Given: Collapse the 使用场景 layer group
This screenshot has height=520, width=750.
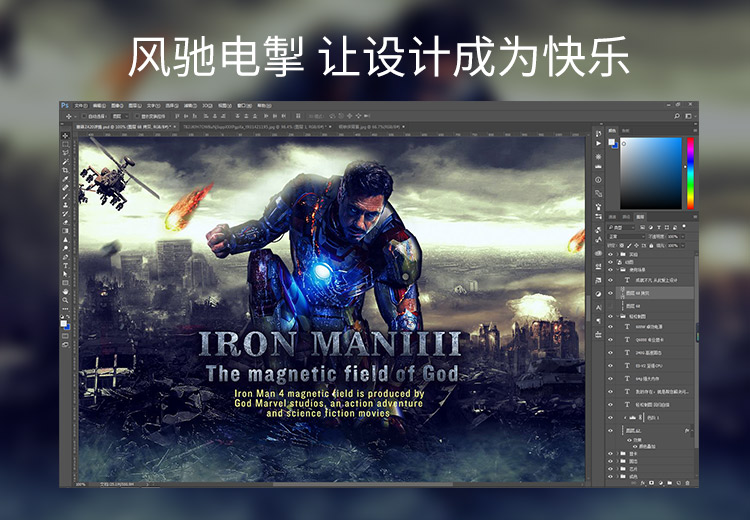Looking at the screenshot, I should click(x=618, y=270).
